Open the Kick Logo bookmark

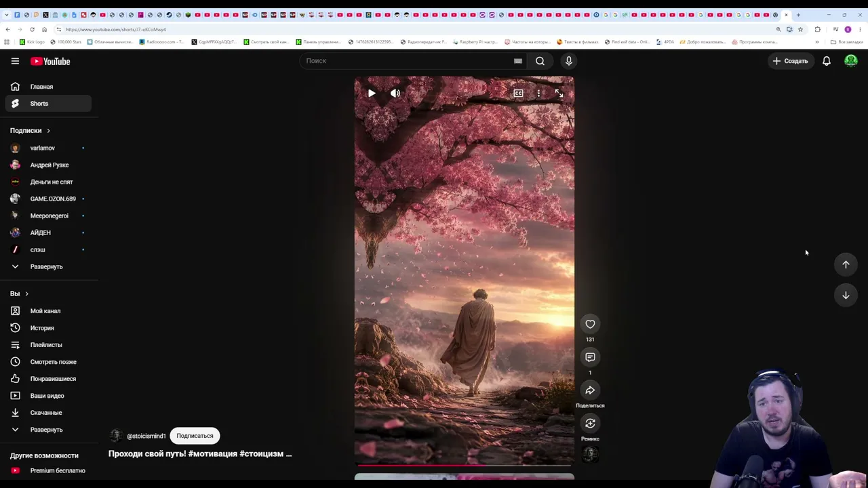tap(32, 42)
